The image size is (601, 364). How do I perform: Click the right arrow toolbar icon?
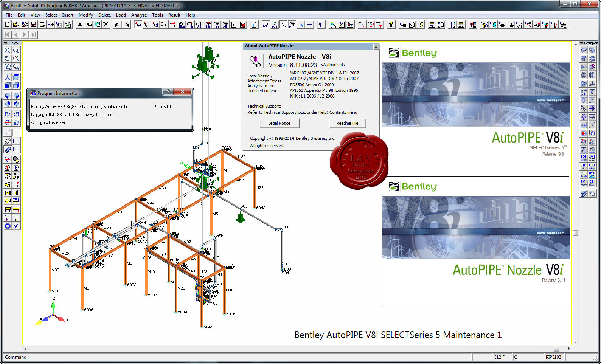(x=309, y=25)
